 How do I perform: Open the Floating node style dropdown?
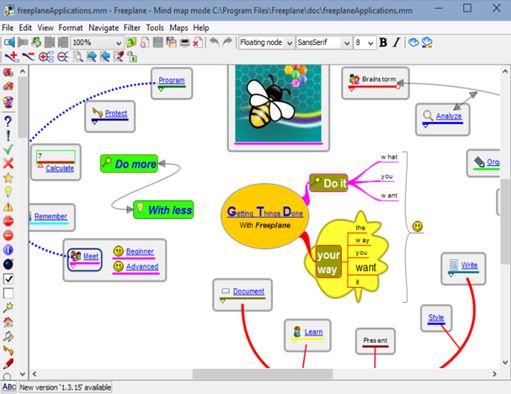[266, 43]
